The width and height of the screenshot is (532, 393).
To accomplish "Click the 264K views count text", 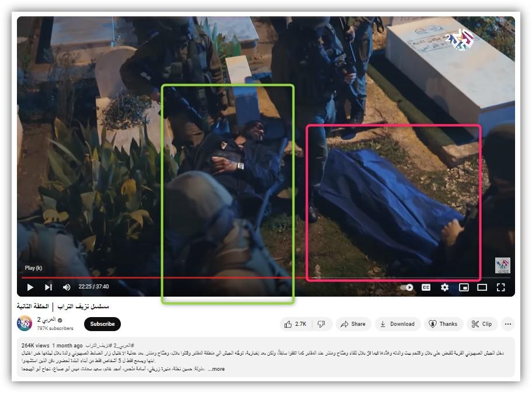I will pyautogui.click(x=35, y=346).
